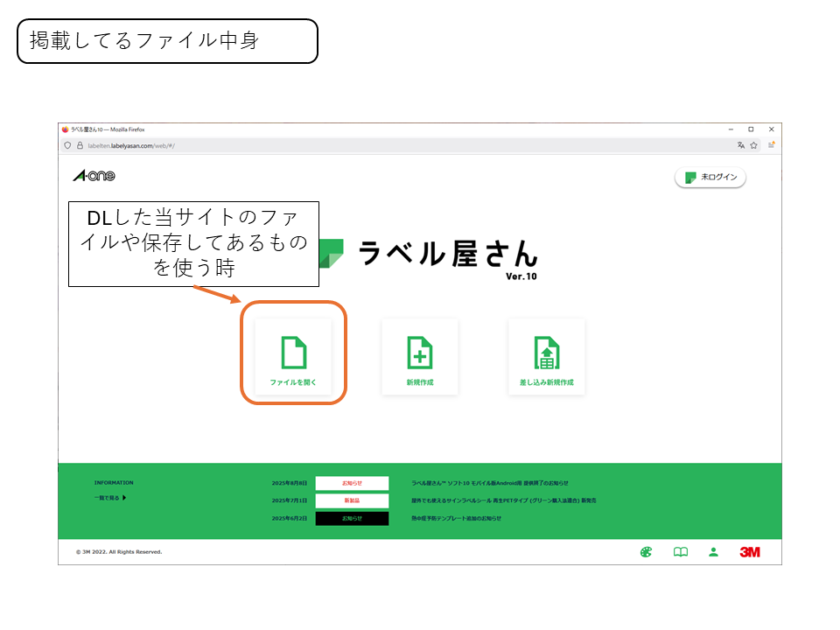This screenshot has height=630, width=840.
Task: Open the Firefox hamburger menu
Action: coord(772,145)
